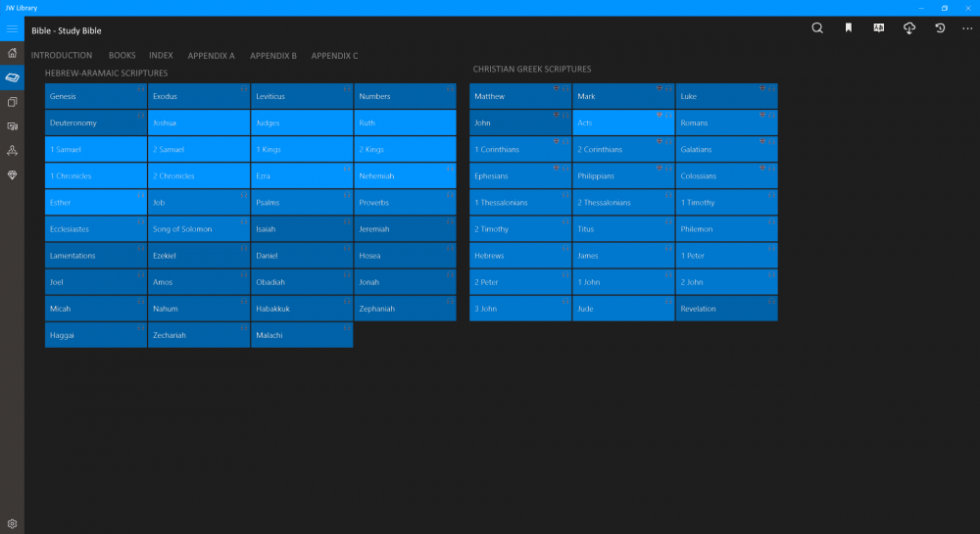The image size is (980, 534).
Task: Open the 1 Peter book tile
Action: click(x=727, y=256)
